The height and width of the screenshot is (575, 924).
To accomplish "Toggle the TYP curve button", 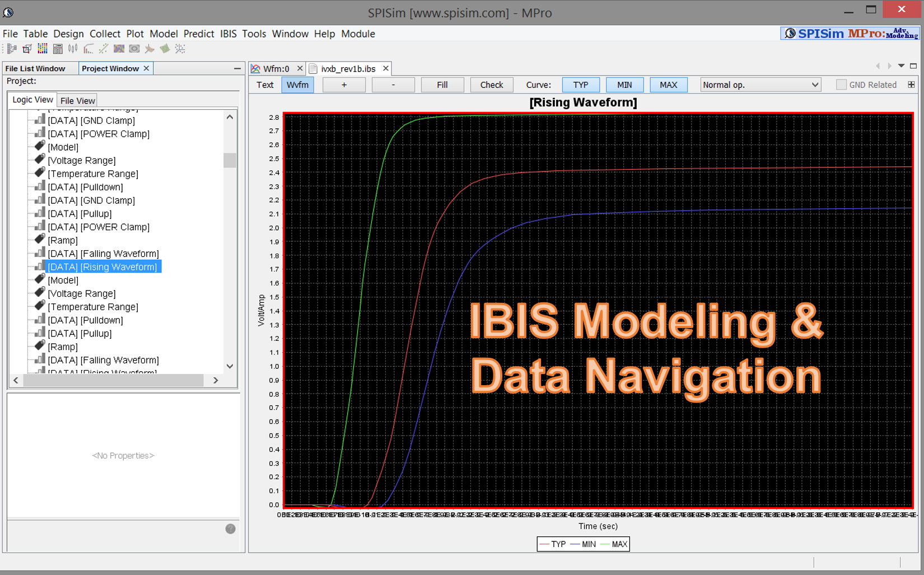I will [581, 85].
